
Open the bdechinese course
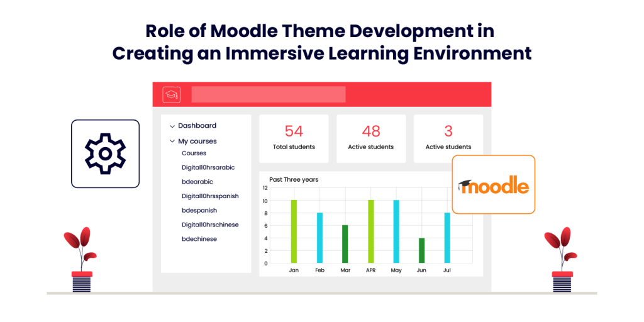[x=199, y=239]
